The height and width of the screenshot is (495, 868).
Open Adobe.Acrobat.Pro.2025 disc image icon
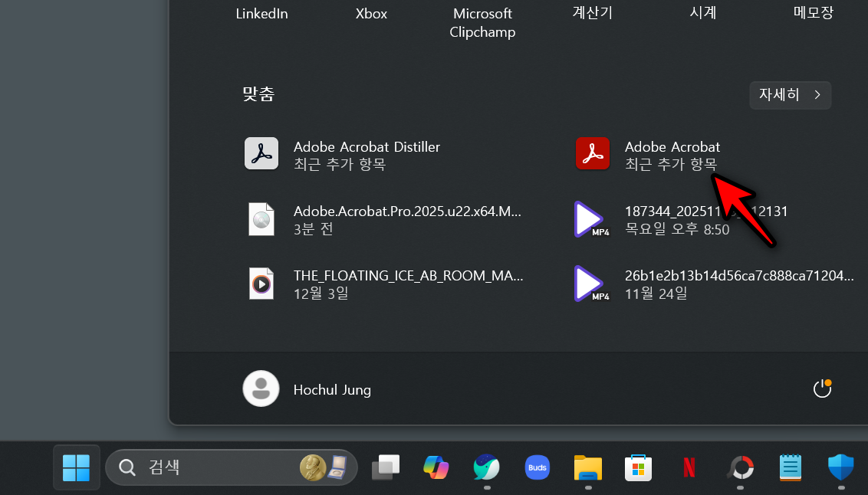pyautogui.click(x=261, y=219)
